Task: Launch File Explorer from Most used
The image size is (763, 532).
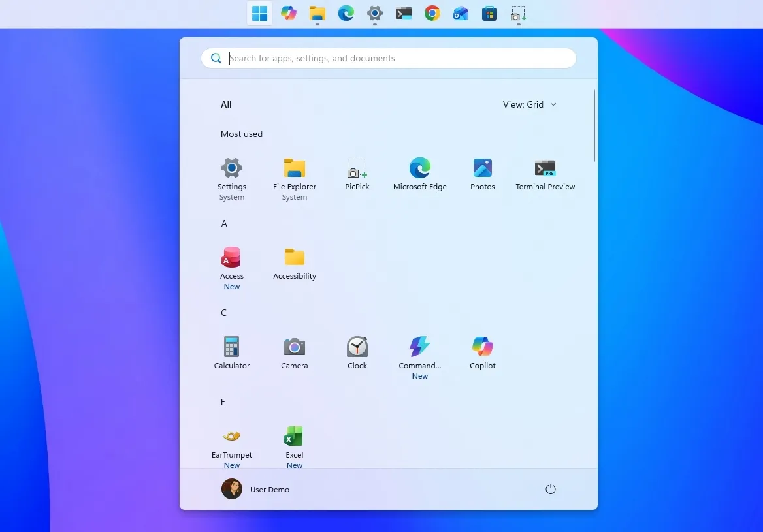Action: [295, 178]
